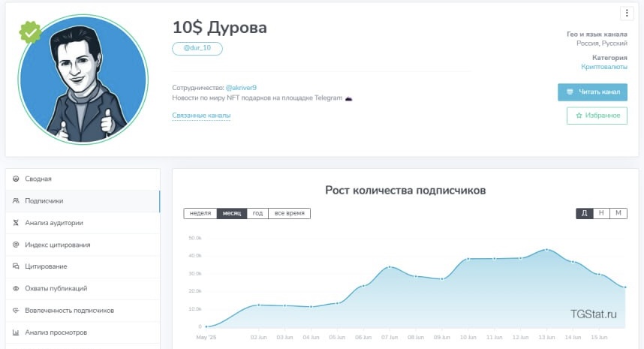The width and height of the screenshot is (644, 349).
Task: Open the three-dot options menu
Action: tap(626, 14)
